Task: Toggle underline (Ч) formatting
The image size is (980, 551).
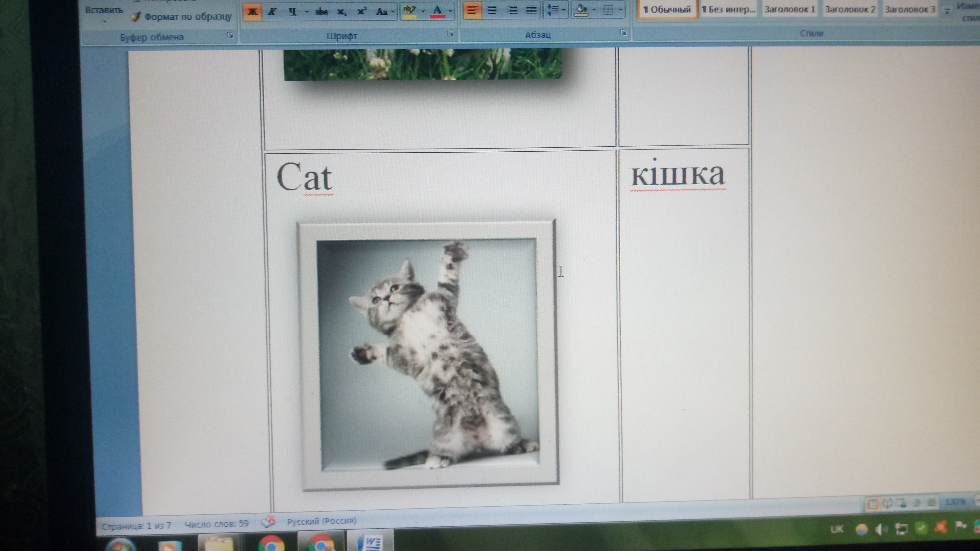Action: (x=292, y=11)
